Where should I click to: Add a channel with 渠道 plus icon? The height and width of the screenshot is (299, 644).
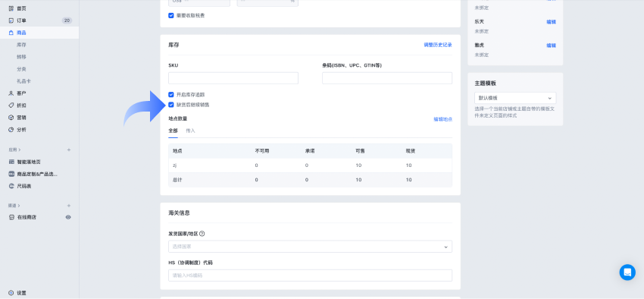69,205
